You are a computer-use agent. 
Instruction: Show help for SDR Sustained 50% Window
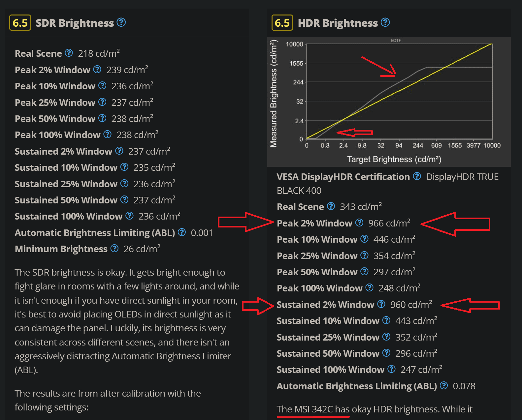124,199
